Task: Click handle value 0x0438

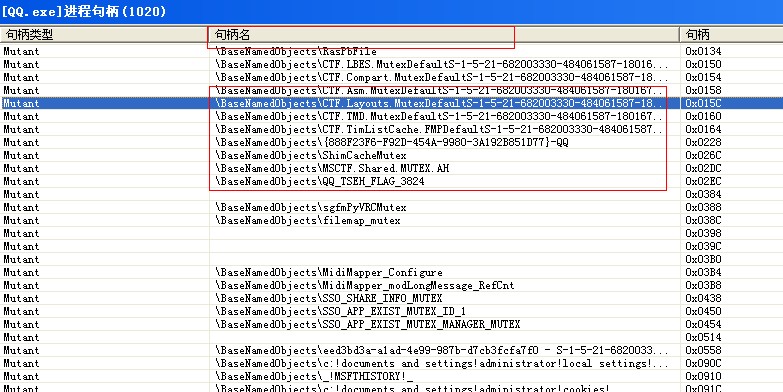Action: (703, 298)
